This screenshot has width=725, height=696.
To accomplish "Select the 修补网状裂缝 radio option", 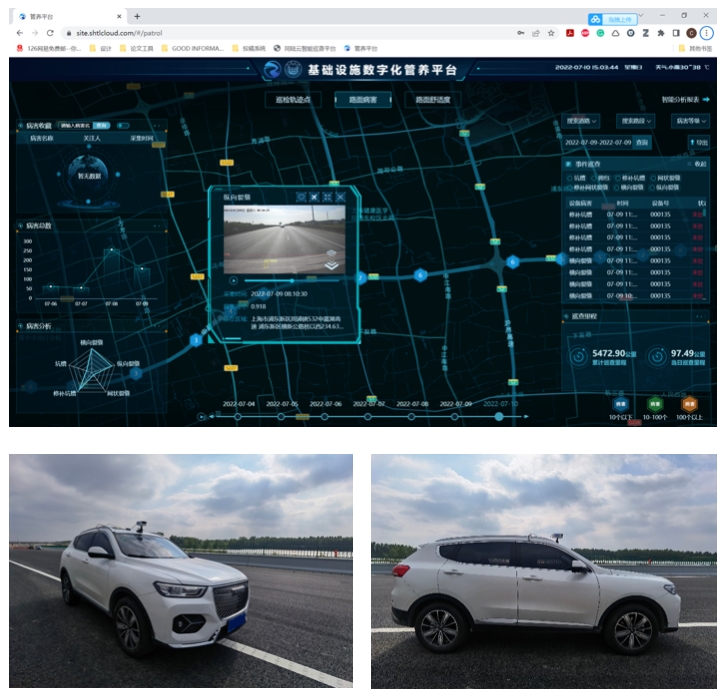I will coord(569,187).
